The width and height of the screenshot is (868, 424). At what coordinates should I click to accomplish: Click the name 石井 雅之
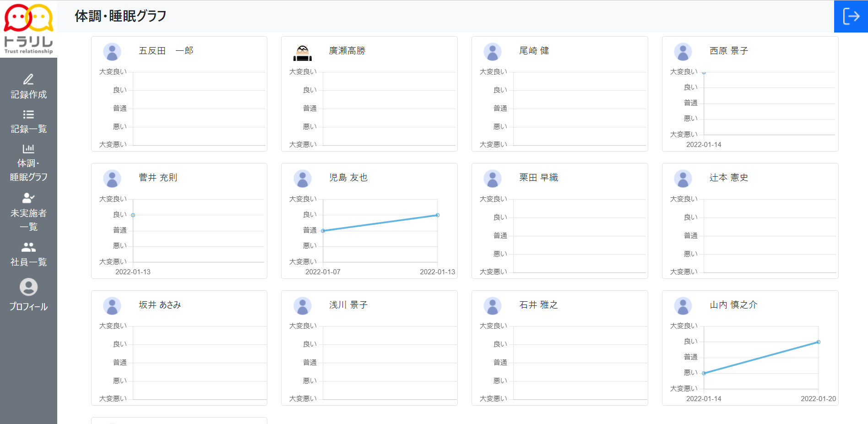(x=539, y=304)
